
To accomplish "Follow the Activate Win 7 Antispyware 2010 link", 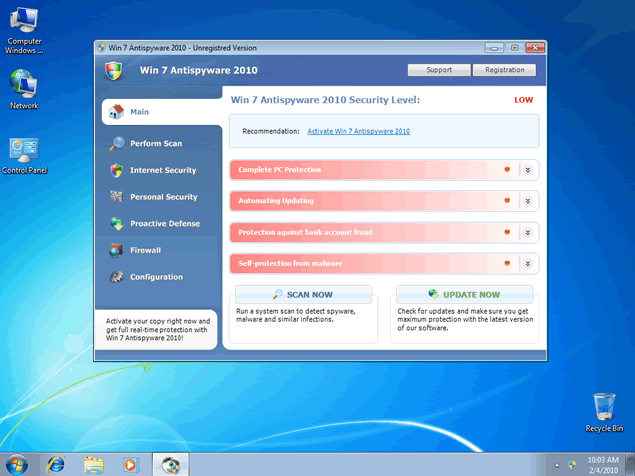I will (358, 131).
